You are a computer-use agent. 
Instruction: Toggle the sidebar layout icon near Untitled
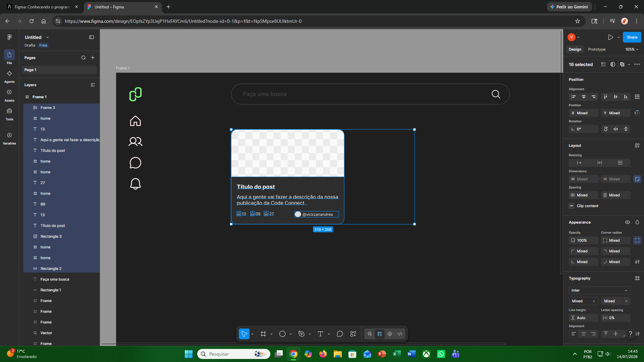pyautogui.click(x=92, y=37)
